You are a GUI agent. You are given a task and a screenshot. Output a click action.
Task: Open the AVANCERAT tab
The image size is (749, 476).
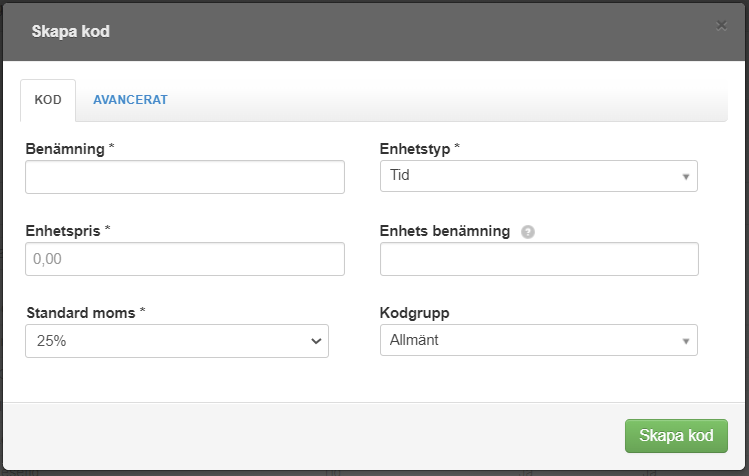(130, 100)
